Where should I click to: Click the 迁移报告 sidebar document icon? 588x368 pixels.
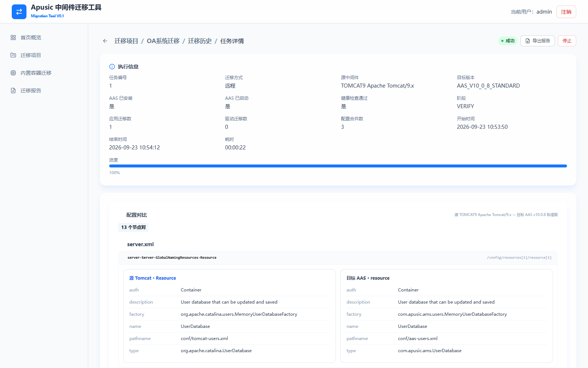tap(13, 91)
